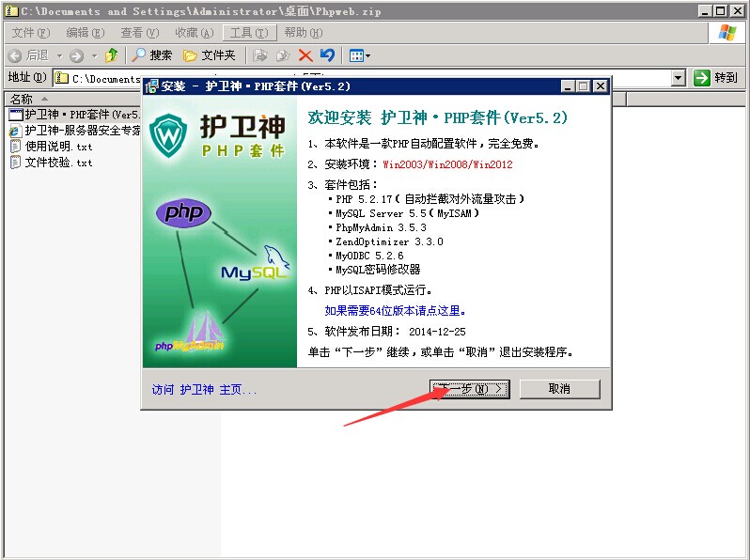Click the IE icon of 护卫神-服务器安全专家
750x560 pixels.
[16, 131]
